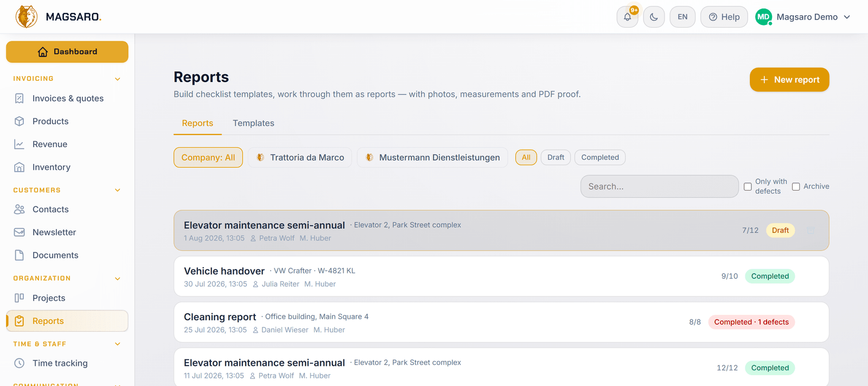The width and height of the screenshot is (868, 386).
Task: Click the Draft status badge
Action: (780, 230)
